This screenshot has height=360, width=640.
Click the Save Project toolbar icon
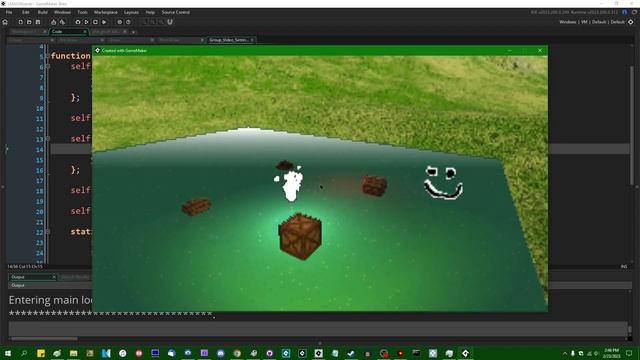click(x=38, y=22)
